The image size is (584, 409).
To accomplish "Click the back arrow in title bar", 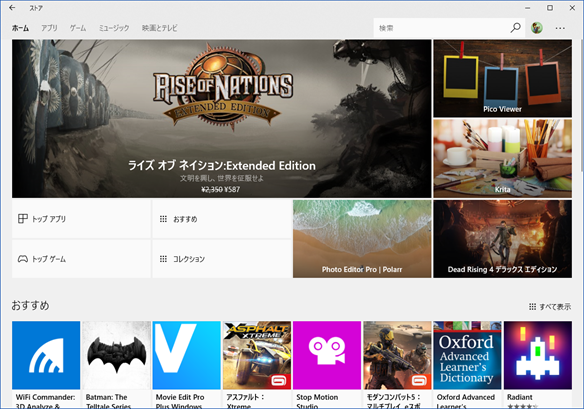I will coord(12,7).
